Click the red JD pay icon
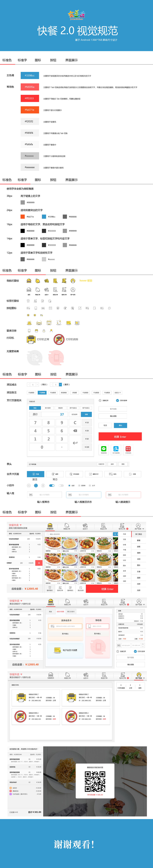Image resolution: width=153 pixels, height=868 pixels. click(x=128, y=449)
